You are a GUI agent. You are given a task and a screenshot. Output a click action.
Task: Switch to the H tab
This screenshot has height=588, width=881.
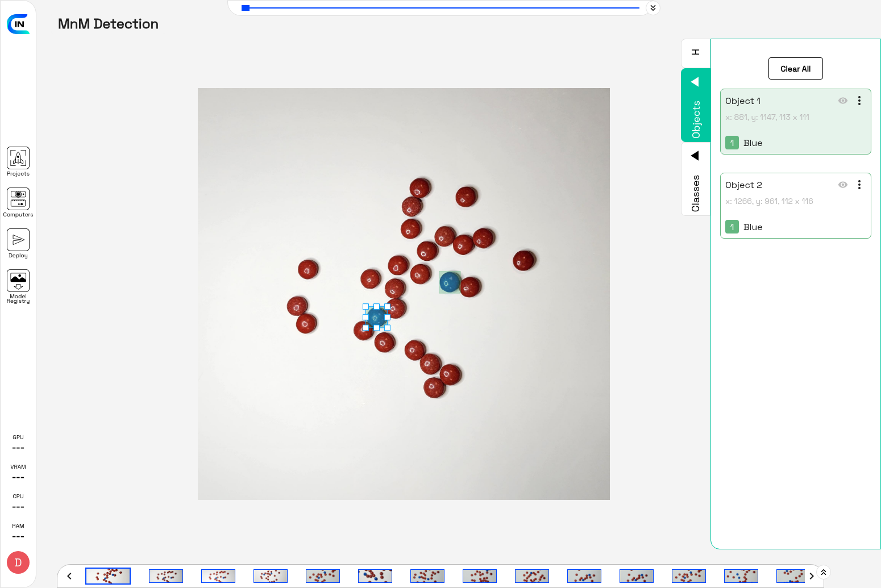click(x=696, y=52)
